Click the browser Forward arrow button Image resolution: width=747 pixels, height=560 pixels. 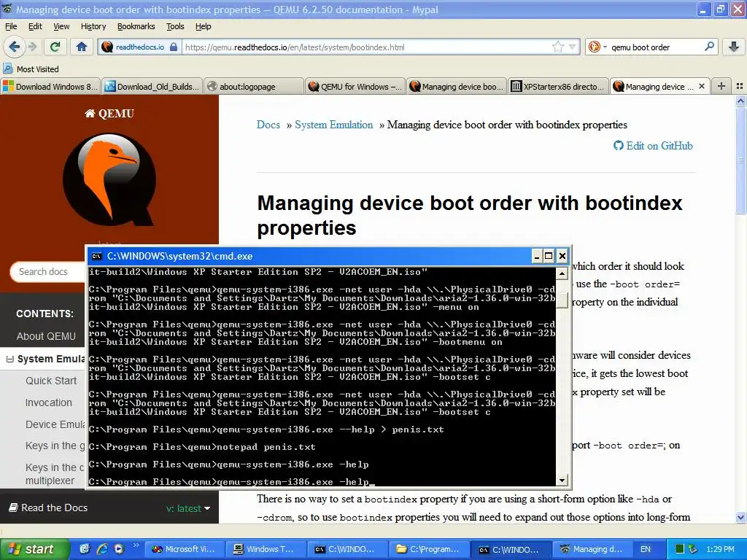click(x=32, y=47)
